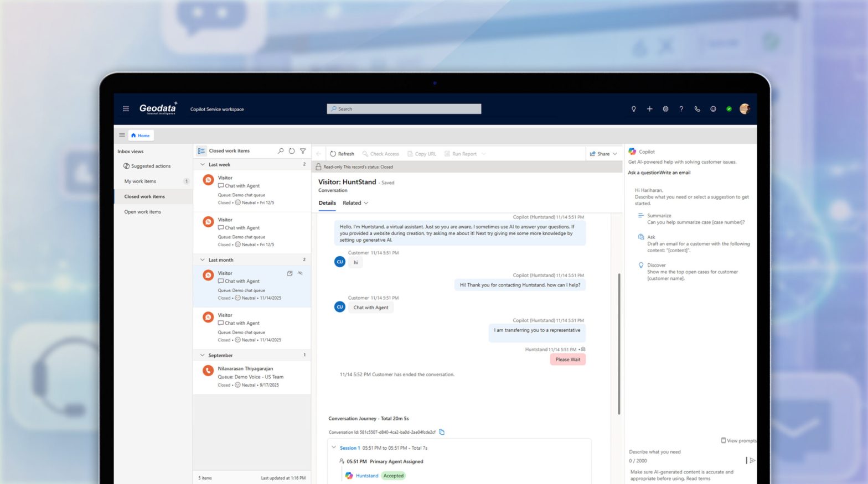Click the Nilavarasan phone call avatar icon
This screenshot has height=484, width=868.
(208, 371)
